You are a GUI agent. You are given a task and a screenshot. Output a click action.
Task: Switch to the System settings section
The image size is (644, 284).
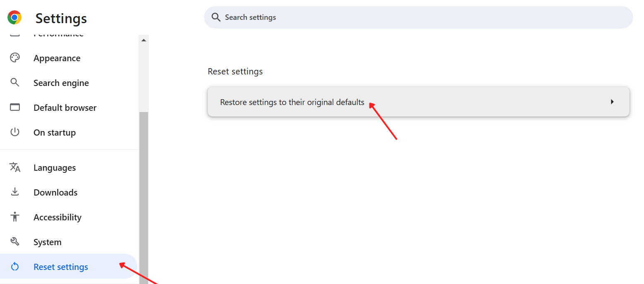(x=47, y=242)
